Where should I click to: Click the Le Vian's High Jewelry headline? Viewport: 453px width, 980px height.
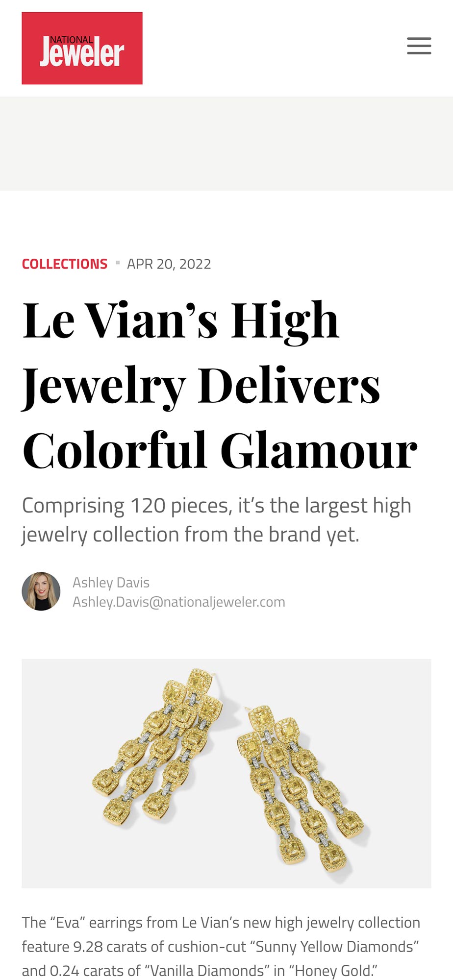pyautogui.click(x=181, y=321)
